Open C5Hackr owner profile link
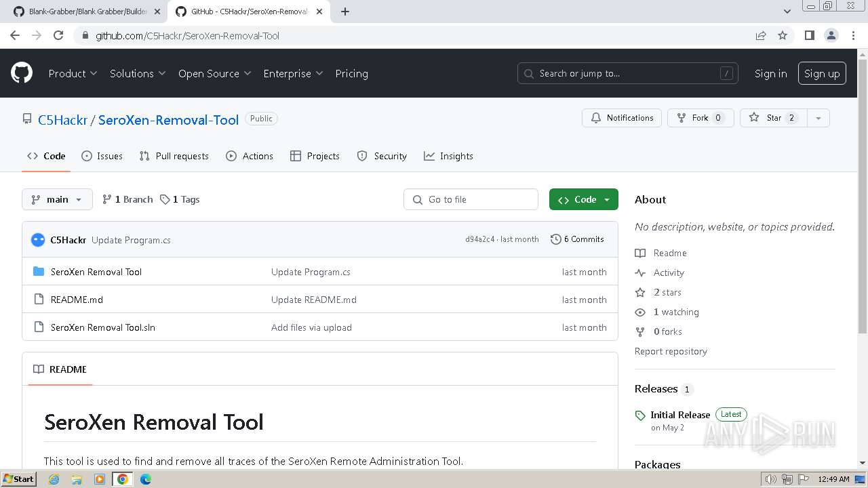The image size is (868, 488). 62,120
